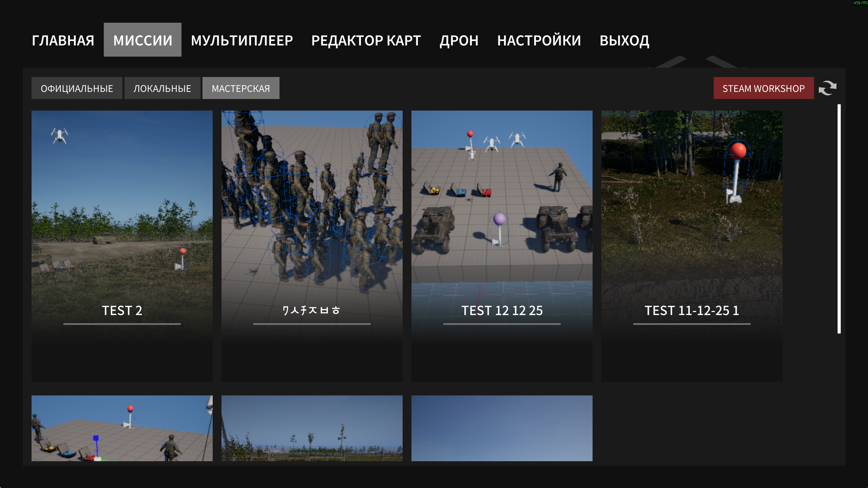Open bottom-row mission showing plain sky
Image resolution: width=868 pixels, height=488 pixels.
pyautogui.click(x=502, y=428)
